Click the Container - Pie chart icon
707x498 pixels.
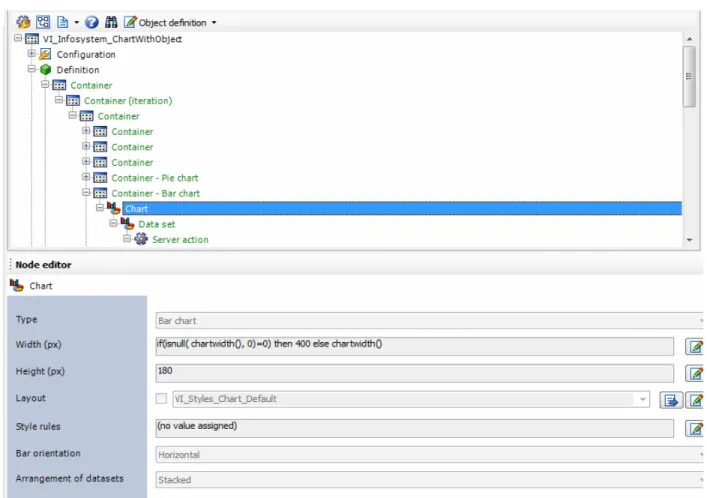click(x=100, y=178)
